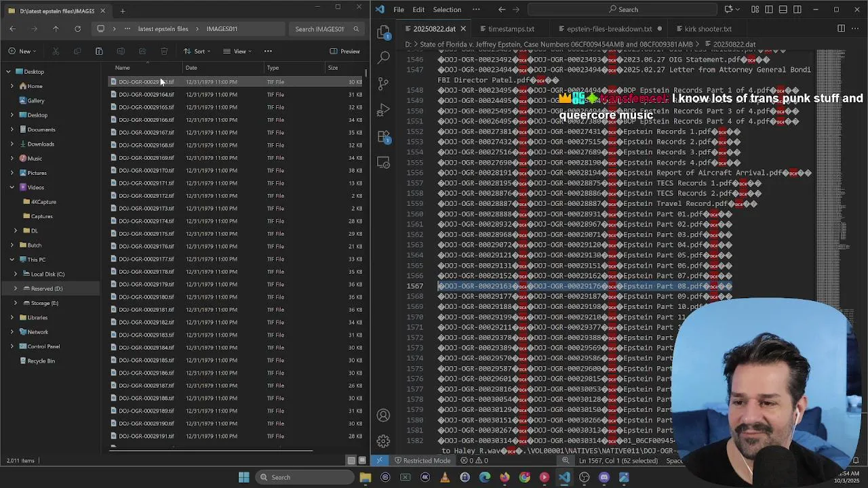Add new tab in File Explorer
Screen dimensions: 868x488
tap(123, 11)
